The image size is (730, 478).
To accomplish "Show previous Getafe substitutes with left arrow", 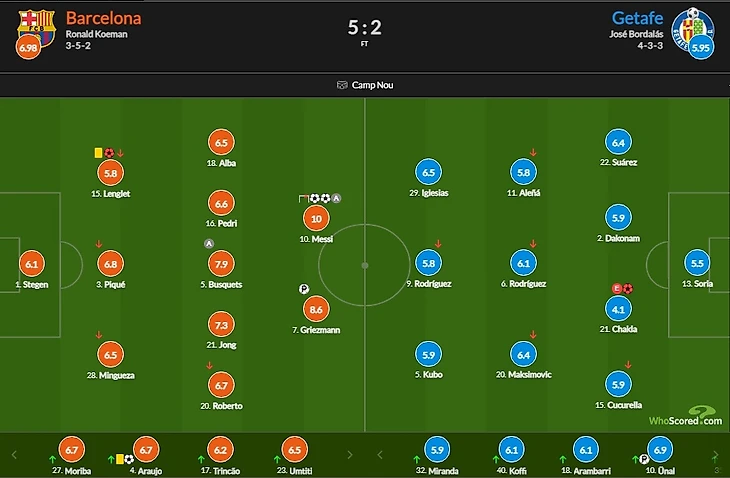I will 379,455.
